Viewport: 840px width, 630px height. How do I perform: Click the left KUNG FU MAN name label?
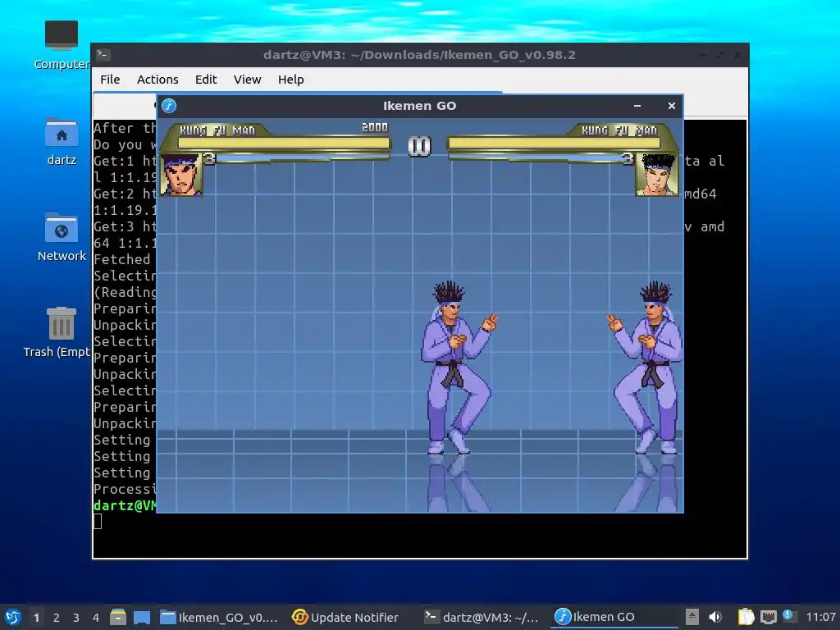click(x=217, y=130)
